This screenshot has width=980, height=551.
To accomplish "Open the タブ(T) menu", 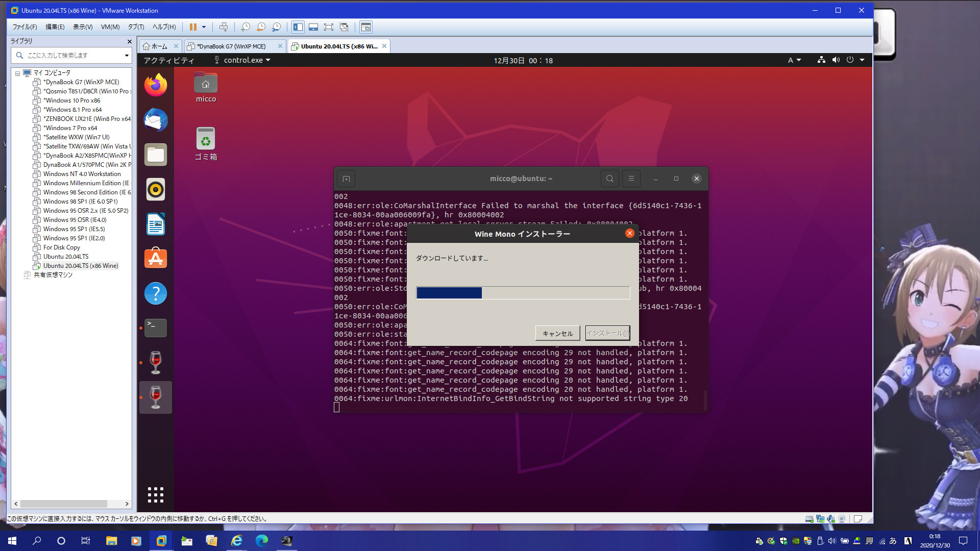I will [x=136, y=27].
